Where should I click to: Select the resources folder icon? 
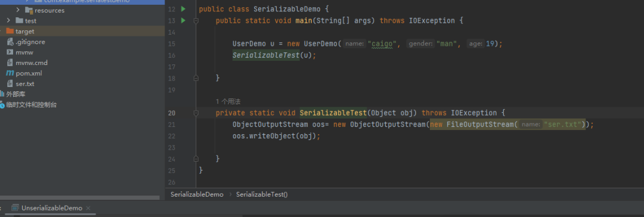29,10
